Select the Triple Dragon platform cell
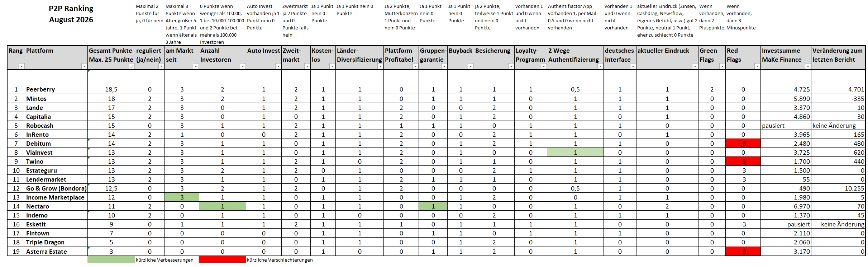 tap(56, 242)
